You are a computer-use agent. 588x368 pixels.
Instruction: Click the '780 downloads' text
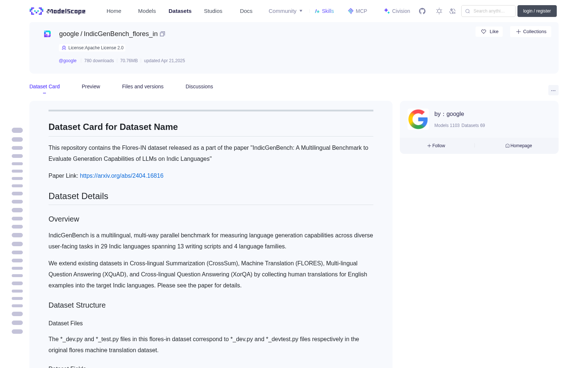point(99,61)
